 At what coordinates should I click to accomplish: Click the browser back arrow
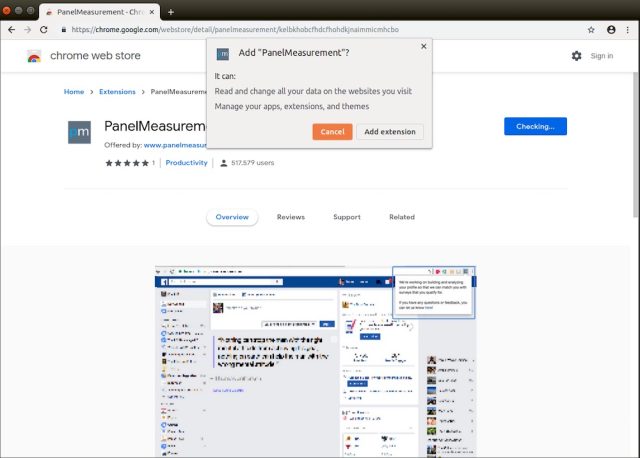pos(11,30)
